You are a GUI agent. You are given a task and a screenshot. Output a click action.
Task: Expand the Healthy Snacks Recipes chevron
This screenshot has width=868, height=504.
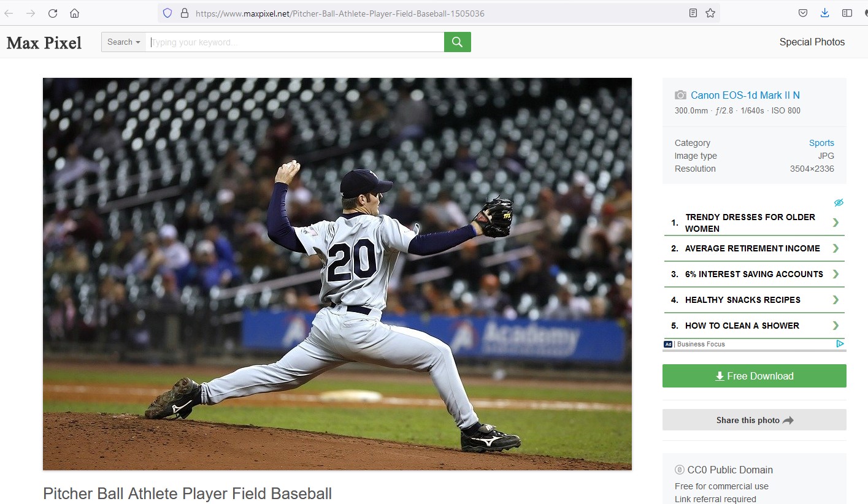coord(835,300)
